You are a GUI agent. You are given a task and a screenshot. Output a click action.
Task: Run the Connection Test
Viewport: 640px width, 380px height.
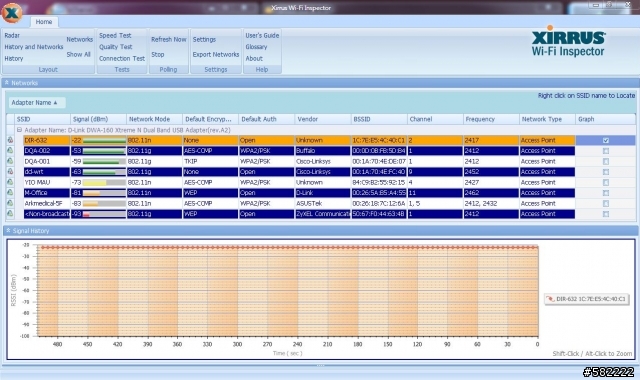point(122,58)
